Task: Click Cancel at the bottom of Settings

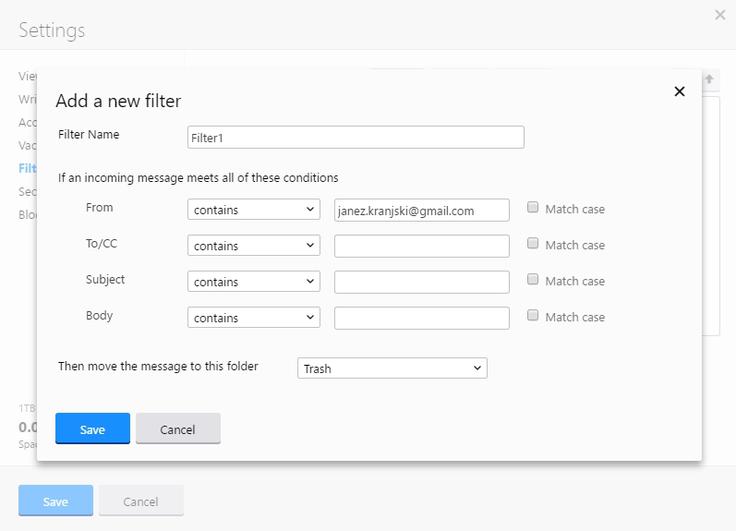Action: pyautogui.click(x=141, y=501)
